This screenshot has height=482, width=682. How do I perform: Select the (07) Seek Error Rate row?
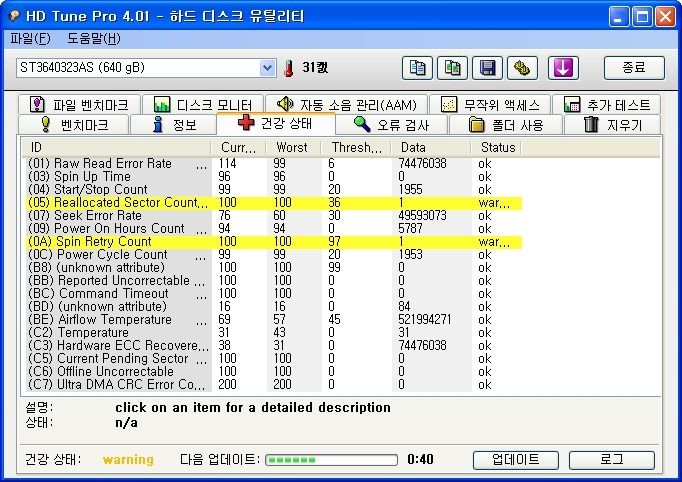(x=272, y=216)
